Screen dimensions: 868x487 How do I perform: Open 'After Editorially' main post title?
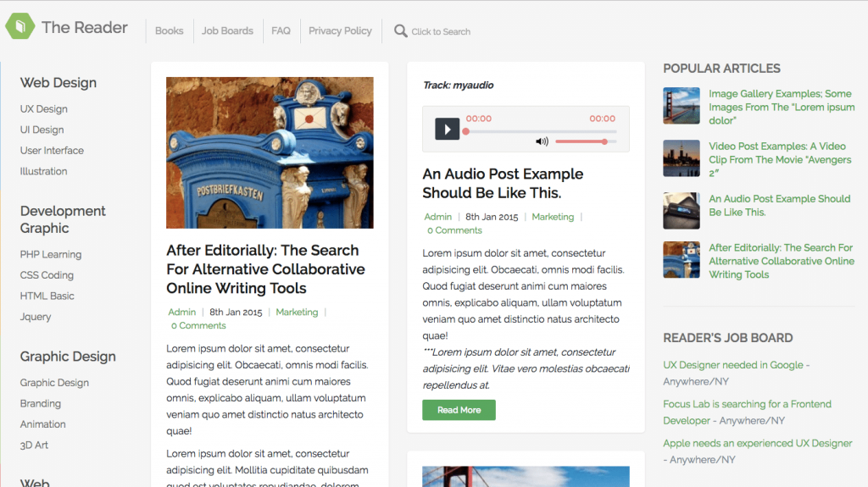[x=265, y=269]
